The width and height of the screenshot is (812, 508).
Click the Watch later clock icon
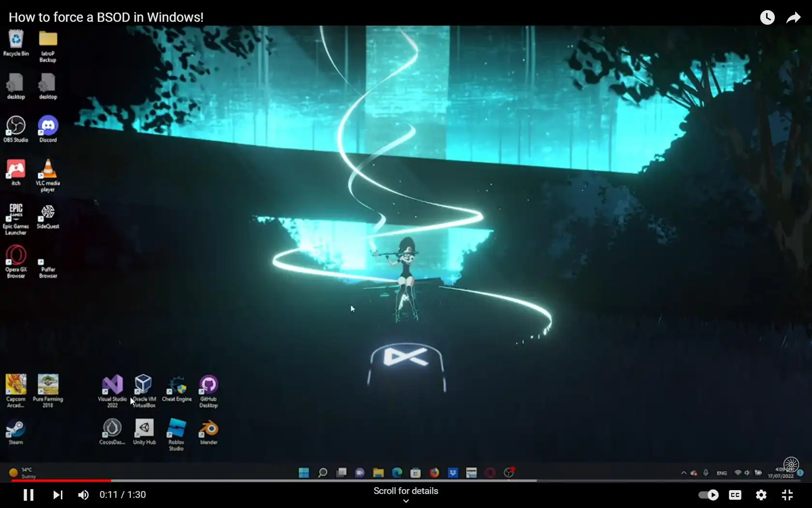[768, 17]
